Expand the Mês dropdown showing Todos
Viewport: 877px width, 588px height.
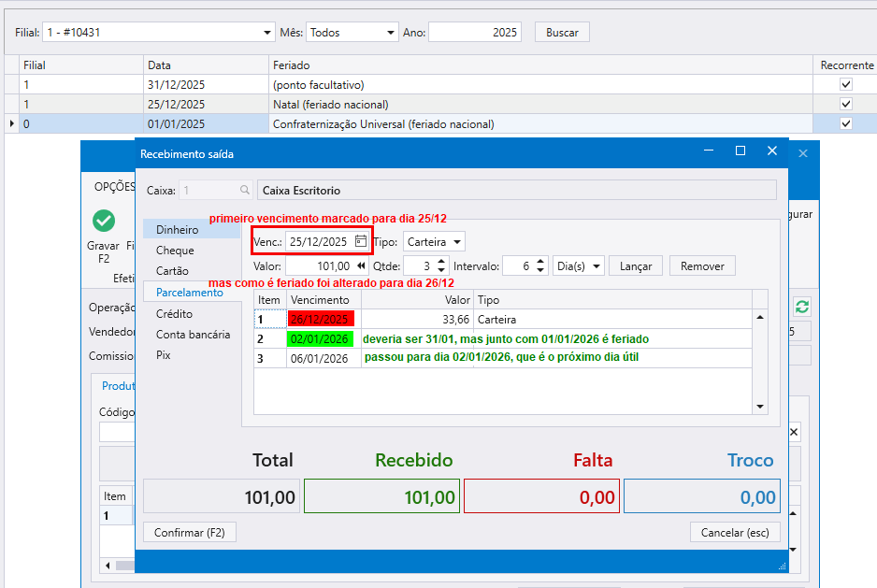click(x=391, y=33)
